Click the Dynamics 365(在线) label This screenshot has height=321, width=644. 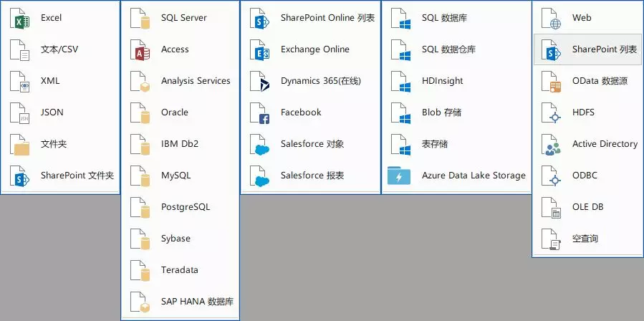[x=321, y=81]
